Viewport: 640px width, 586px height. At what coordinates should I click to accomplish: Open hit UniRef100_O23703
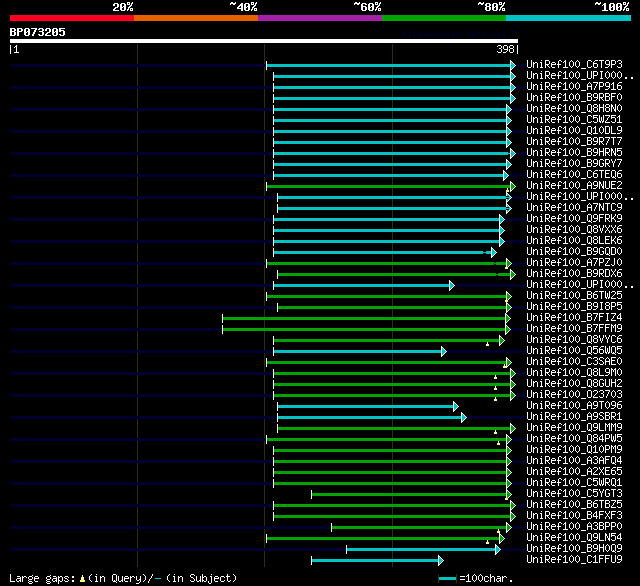point(574,395)
